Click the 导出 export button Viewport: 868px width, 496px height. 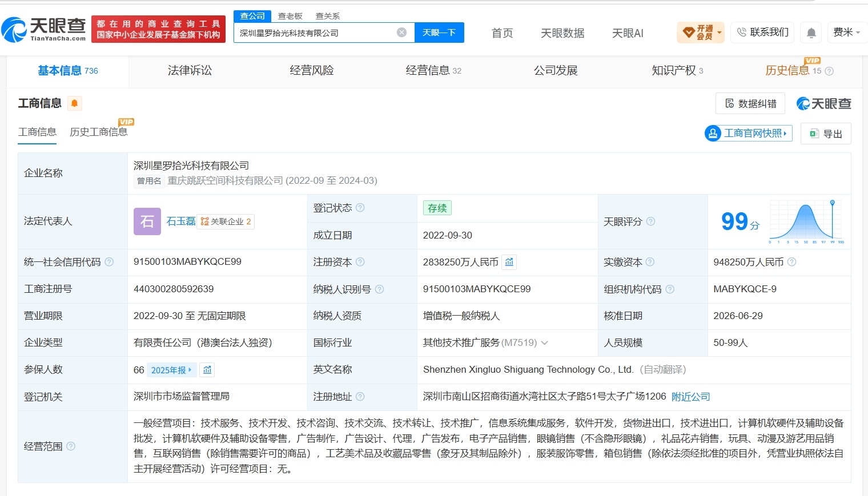tap(826, 134)
